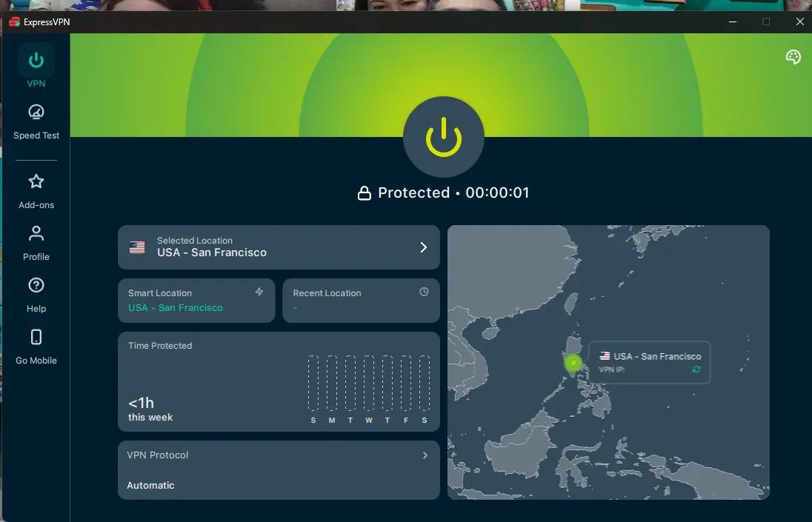
Task: Connect to Smart Location USA - San Francisco
Action: 196,301
